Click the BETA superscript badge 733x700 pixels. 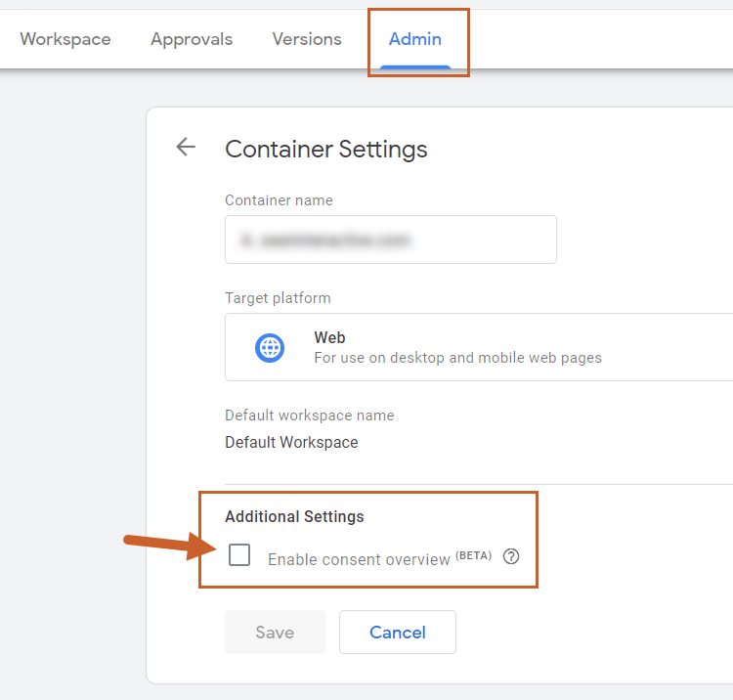[x=474, y=555]
